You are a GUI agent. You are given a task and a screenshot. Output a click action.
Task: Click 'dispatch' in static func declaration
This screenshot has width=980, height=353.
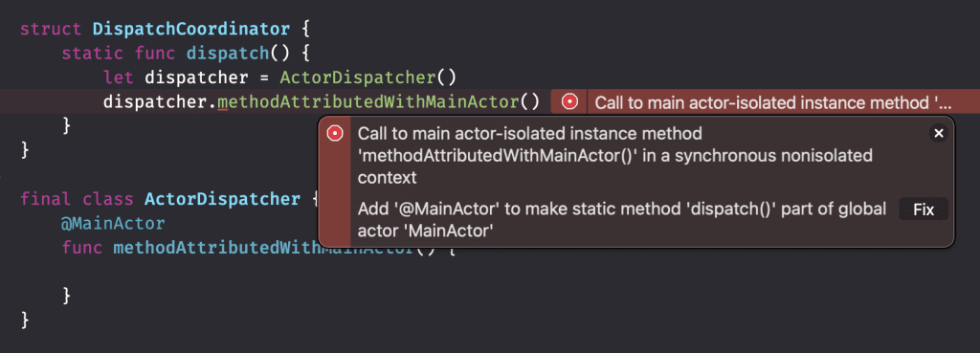tap(228, 54)
